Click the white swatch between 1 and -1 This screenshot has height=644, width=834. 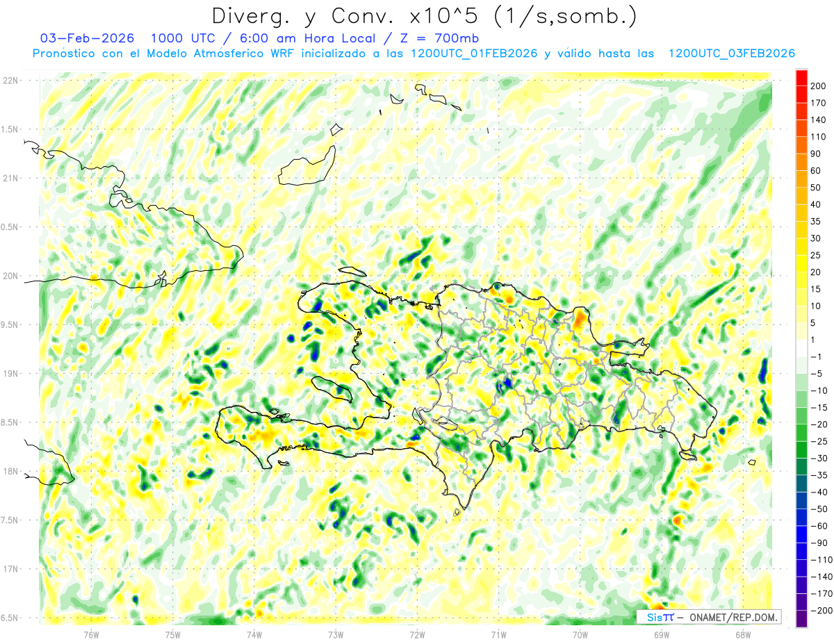(801, 349)
